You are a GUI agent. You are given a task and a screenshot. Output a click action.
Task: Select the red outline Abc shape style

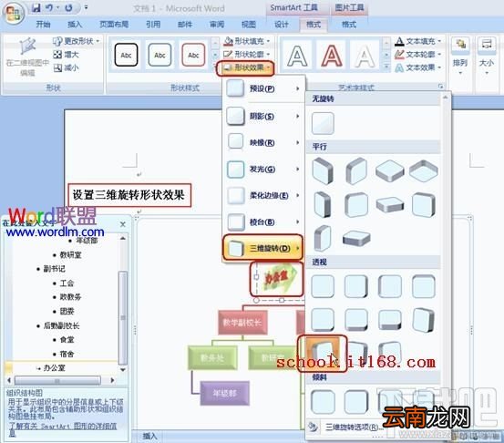[193, 55]
